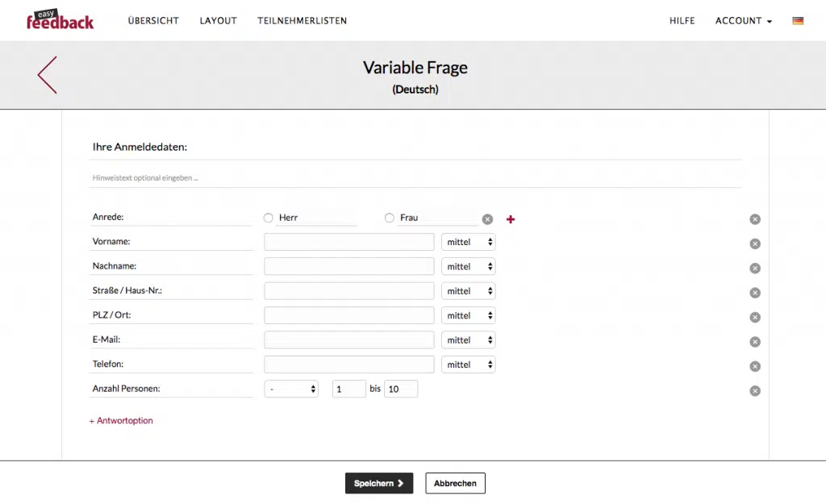Open the PLZ / Ort size dropdown
The width and height of the screenshot is (826, 504).
pyautogui.click(x=469, y=315)
